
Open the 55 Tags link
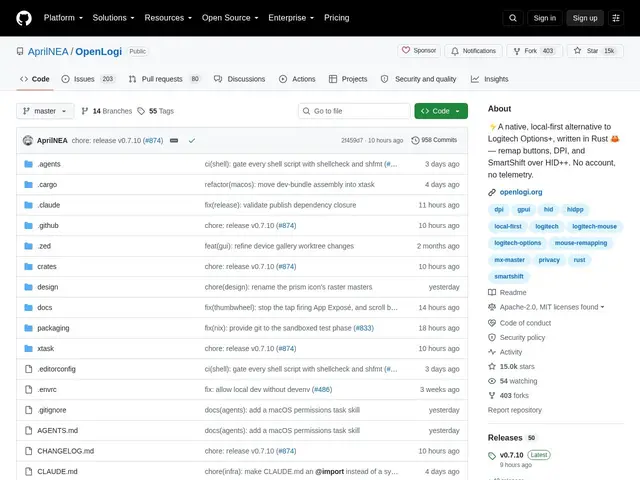156,111
